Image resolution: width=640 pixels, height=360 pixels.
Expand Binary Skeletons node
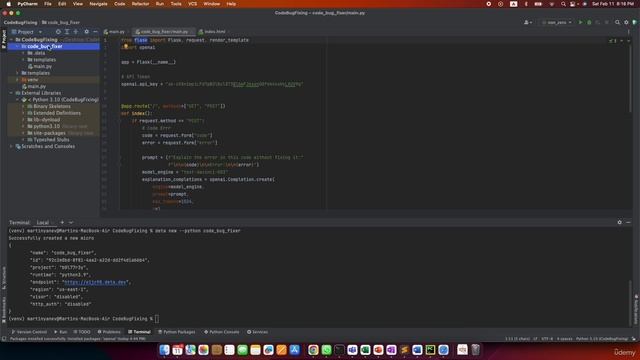click(24, 106)
